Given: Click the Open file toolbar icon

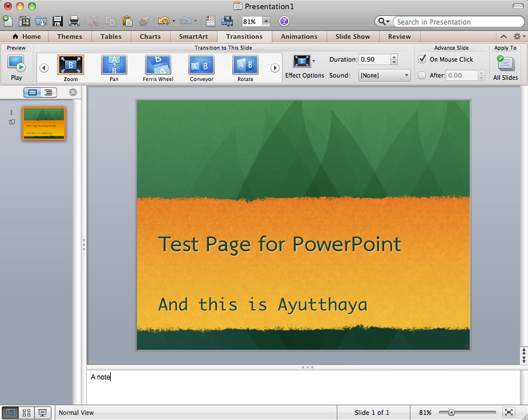Looking at the screenshot, I should coord(41,21).
